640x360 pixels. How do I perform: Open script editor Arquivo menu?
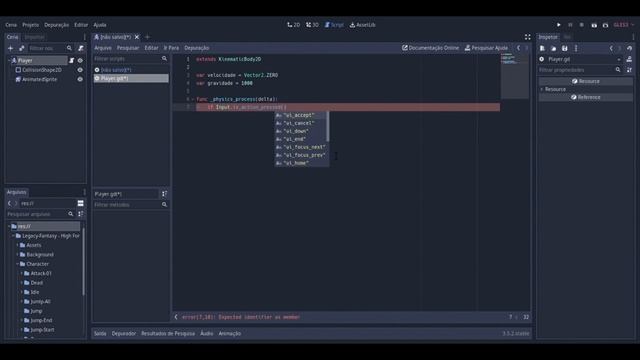coord(103,48)
